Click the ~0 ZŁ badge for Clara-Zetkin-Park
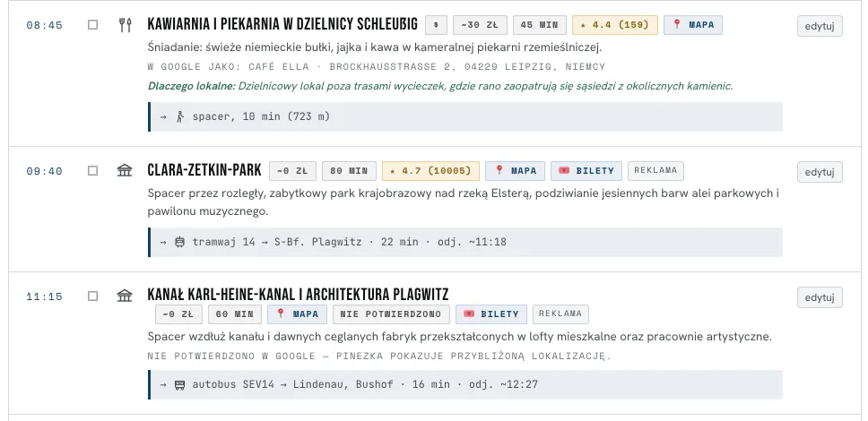The width and height of the screenshot is (868, 421). [293, 171]
